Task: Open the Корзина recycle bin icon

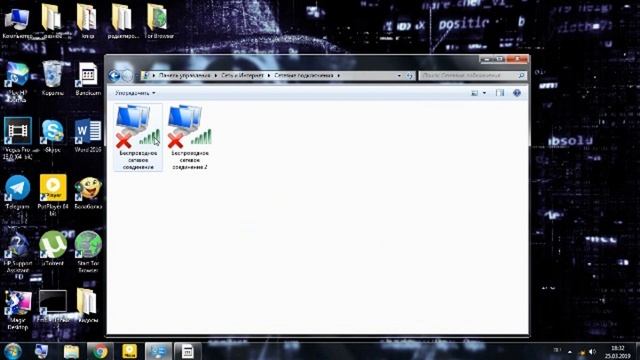Action: (x=53, y=79)
